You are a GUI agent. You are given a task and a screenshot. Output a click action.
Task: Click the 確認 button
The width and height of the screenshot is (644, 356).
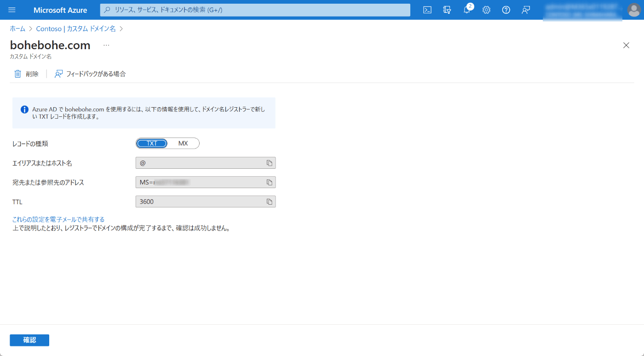tap(29, 340)
